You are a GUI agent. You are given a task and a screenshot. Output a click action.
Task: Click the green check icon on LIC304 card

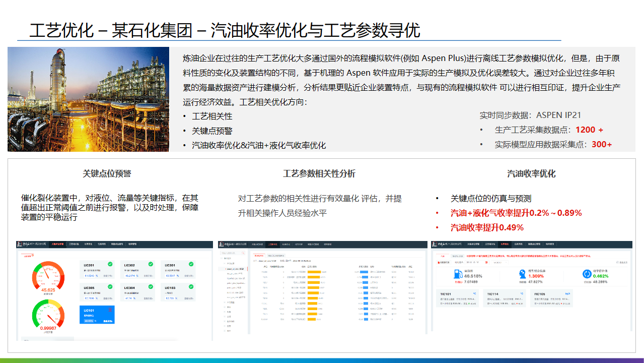click(151, 286)
